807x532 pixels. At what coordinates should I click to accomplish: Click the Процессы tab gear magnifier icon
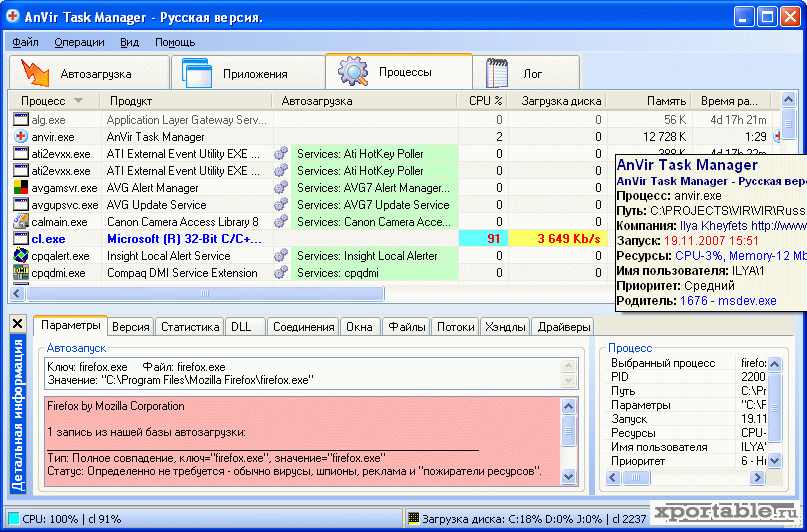point(353,71)
